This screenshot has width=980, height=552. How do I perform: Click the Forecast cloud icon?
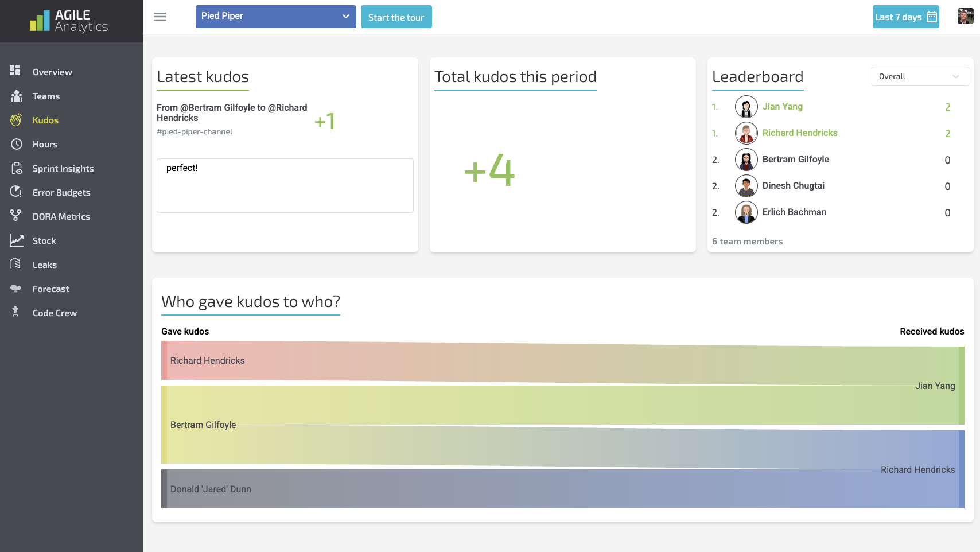(16, 289)
